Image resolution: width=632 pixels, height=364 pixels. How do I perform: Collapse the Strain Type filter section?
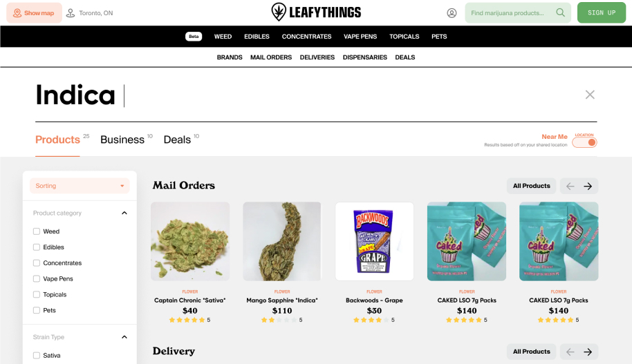[x=124, y=337]
